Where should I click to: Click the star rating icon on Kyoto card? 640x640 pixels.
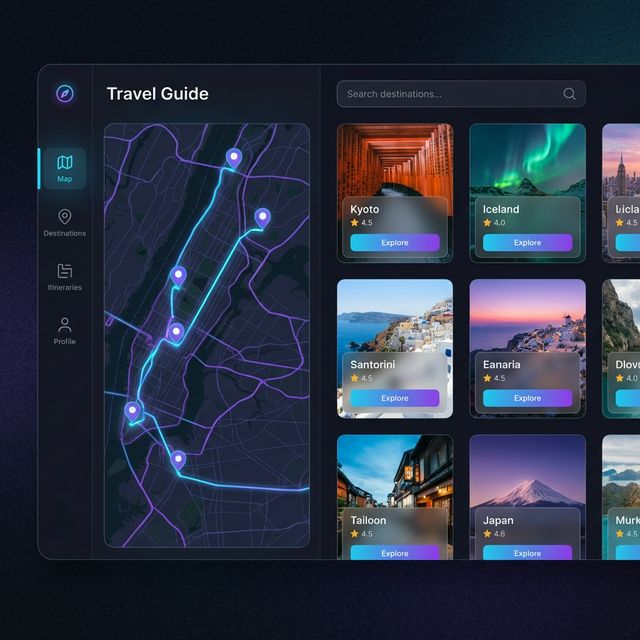354,223
